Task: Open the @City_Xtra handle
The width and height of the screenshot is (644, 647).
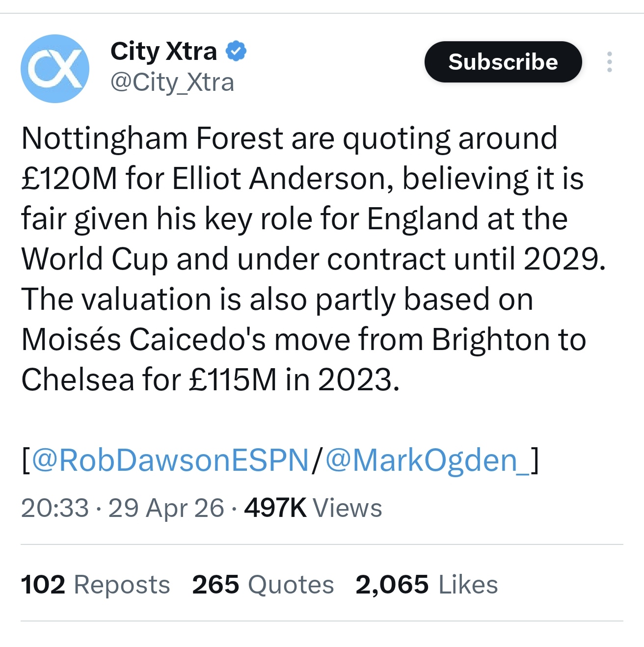Action: 172,82
